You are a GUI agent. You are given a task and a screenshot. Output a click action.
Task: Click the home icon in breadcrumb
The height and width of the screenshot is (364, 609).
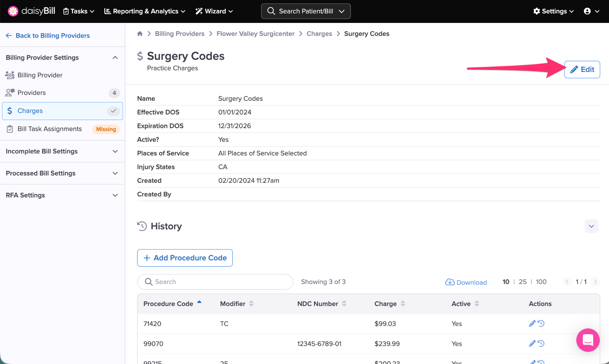(x=140, y=34)
